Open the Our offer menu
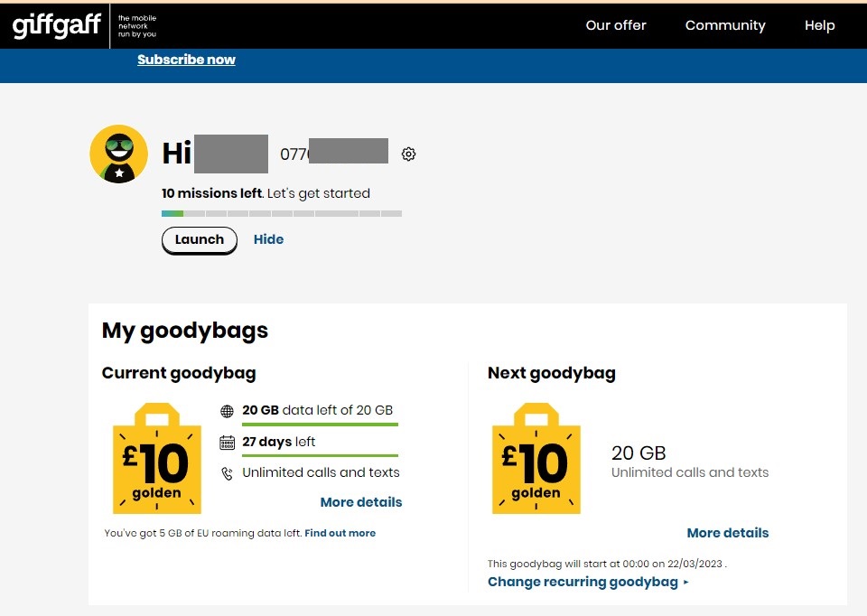 coord(616,25)
